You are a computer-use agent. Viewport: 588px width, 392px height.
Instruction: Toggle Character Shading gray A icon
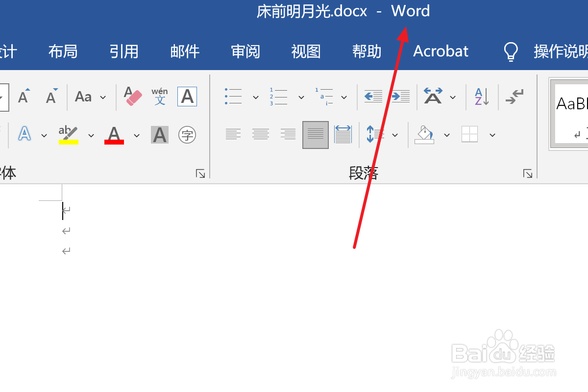[160, 134]
